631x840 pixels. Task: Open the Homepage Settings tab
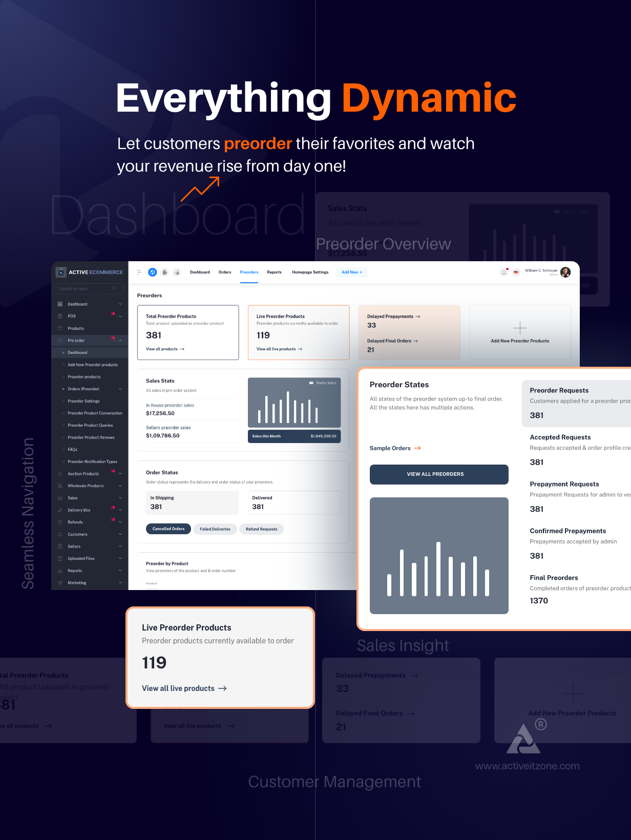coord(310,272)
